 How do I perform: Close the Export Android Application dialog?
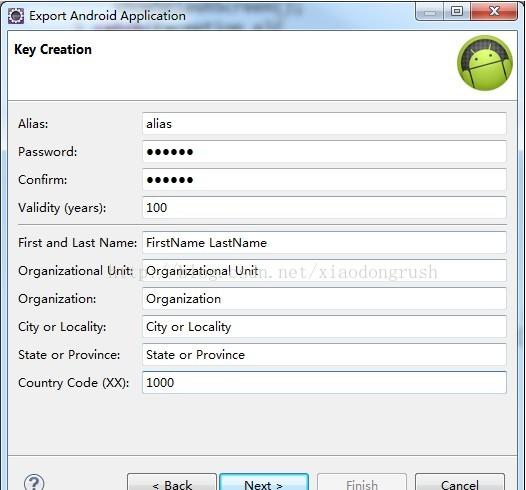coord(493,11)
